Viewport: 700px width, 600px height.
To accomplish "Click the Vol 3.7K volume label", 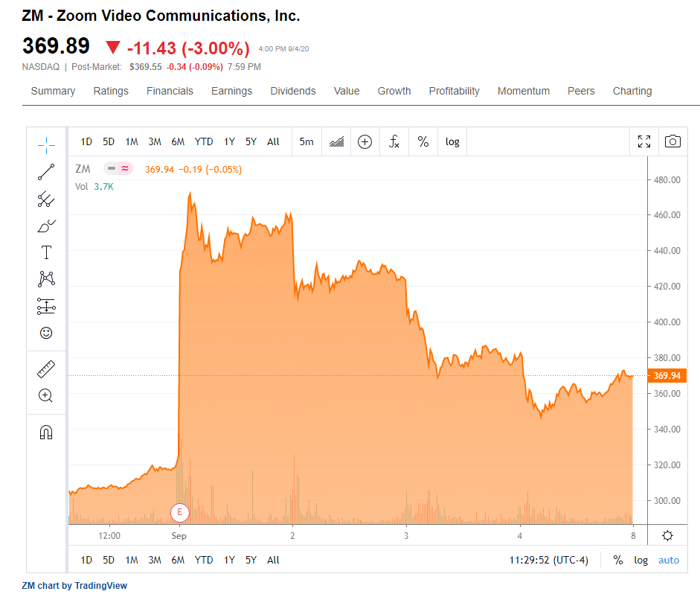I will [94, 187].
